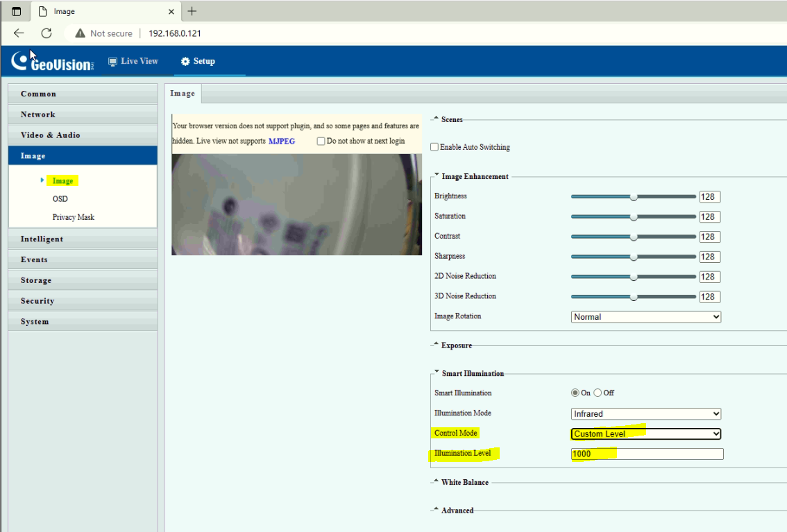The height and width of the screenshot is (532, 787).
Task: Open the Privacy Mask submenu item
Action: [74, 217]
